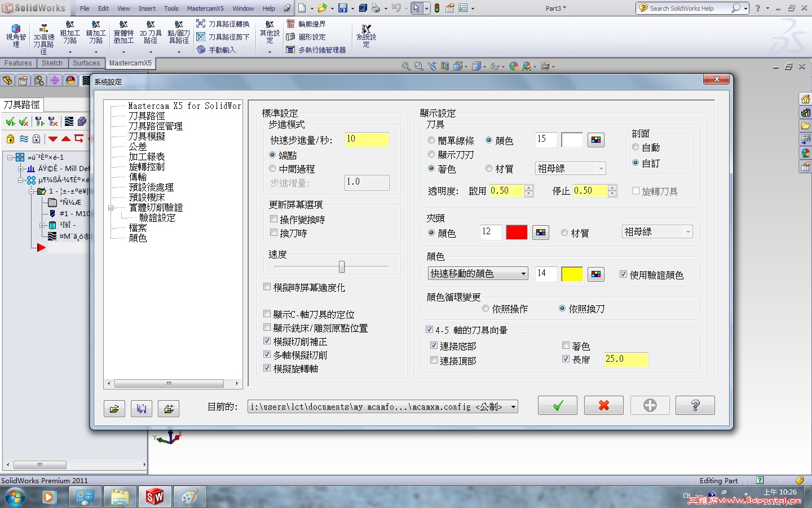Image resolution: width=812 pixels, height=508 pixels.
Task: Open the 夾頭 材質 祖母綠 dropdown
Action: click(657, 231)
